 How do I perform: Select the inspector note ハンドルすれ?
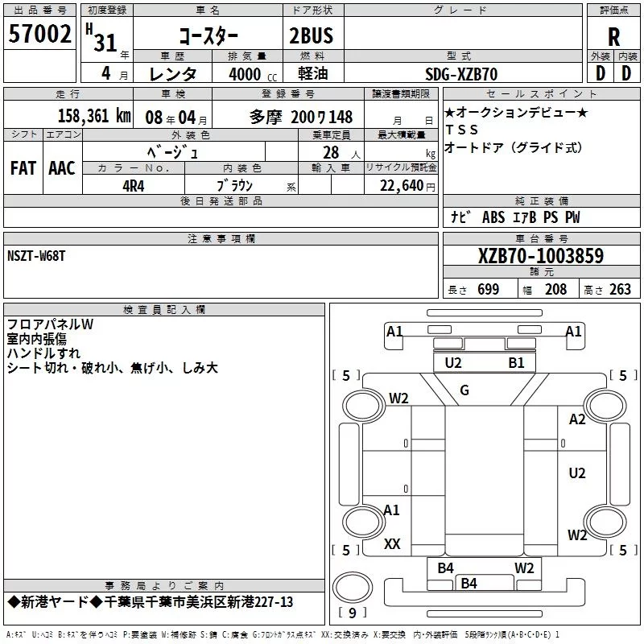click(43, 353)
